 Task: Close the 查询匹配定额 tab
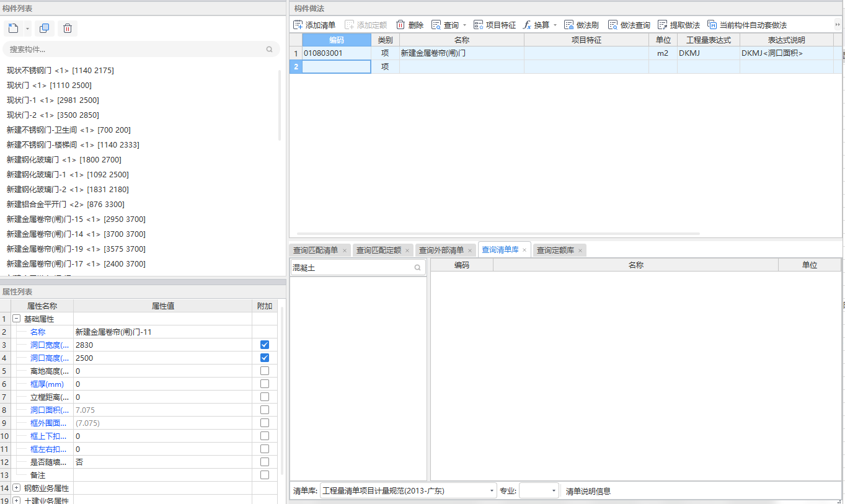[407, 250]
